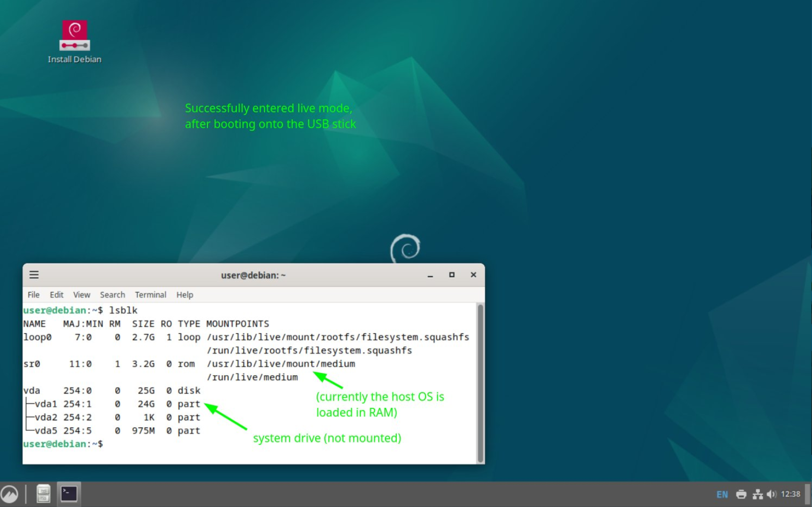Click the 'vda5' partition row
This screenshot has height=507, width=812.
[112, 431]
